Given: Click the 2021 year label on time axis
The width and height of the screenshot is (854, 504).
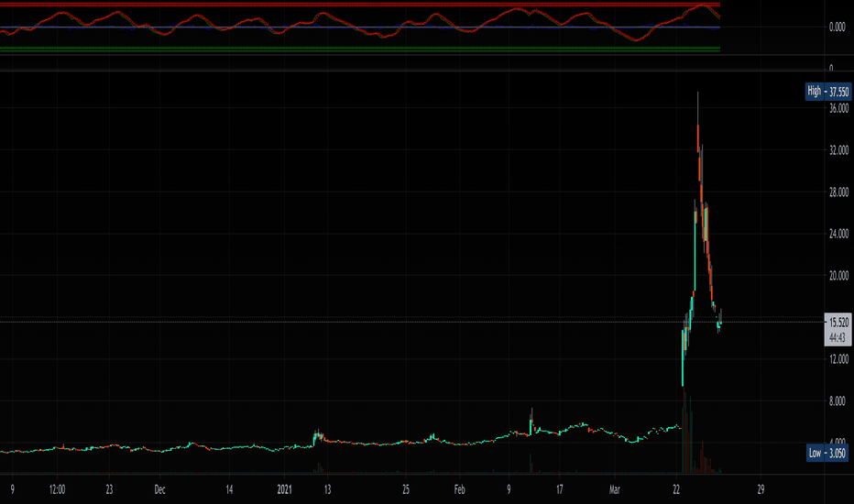Looking at the screenshot, I should [284, 489].
